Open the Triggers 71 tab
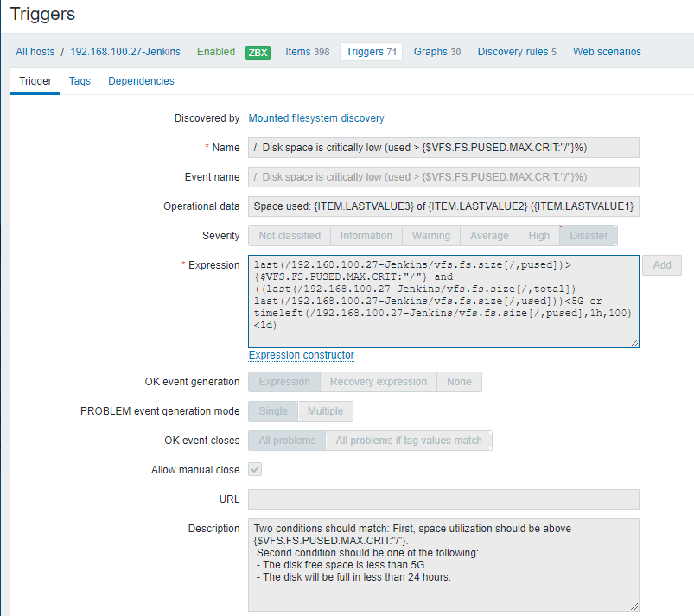 (371, 52)
